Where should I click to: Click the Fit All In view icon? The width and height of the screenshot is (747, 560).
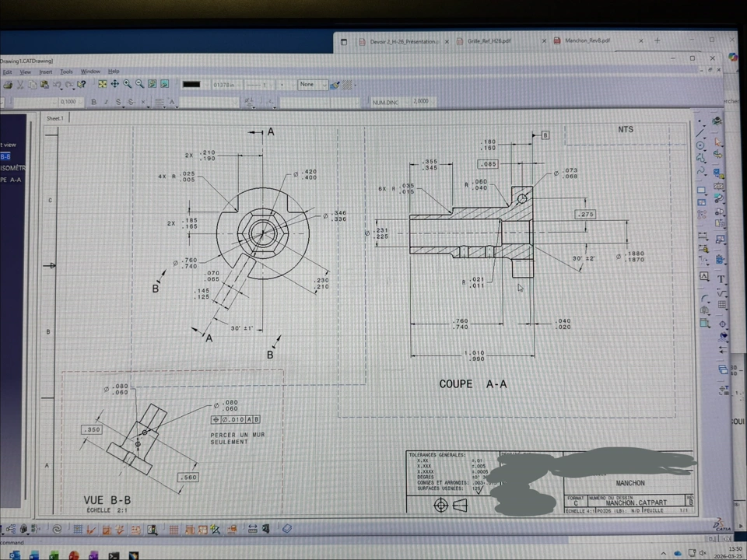103,84
